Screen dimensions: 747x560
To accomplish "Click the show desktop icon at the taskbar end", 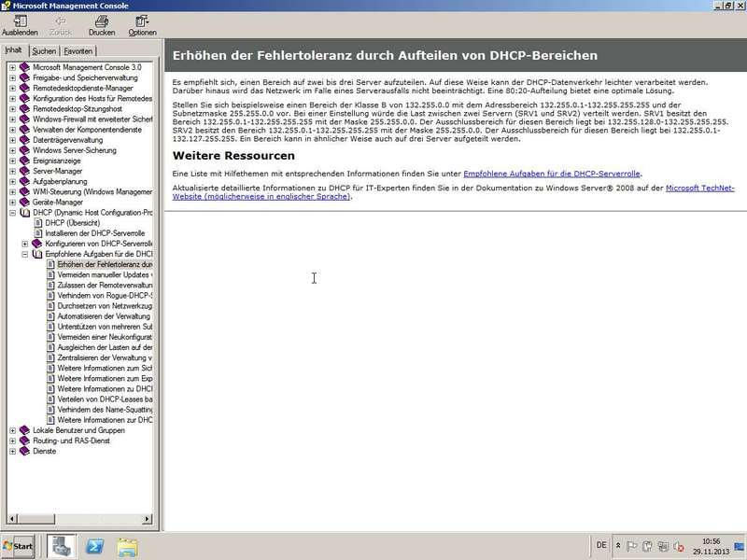I will (740, 546).
